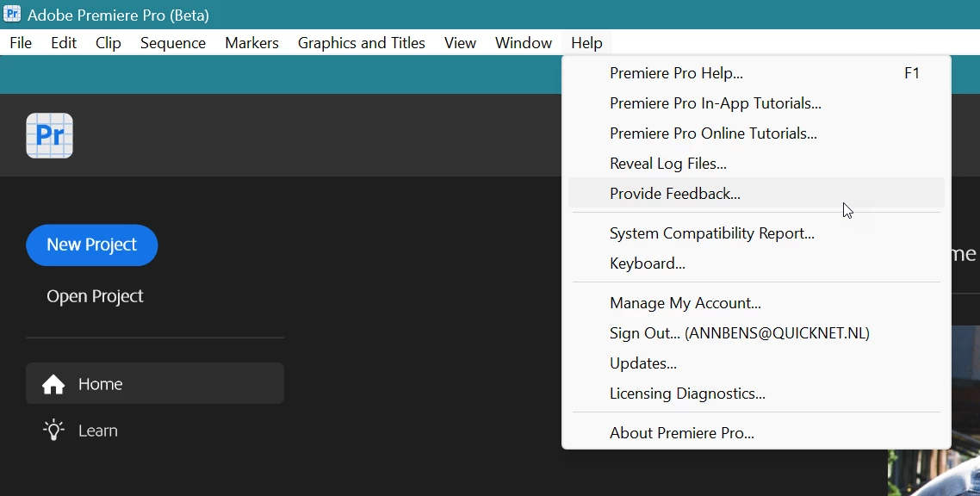This screenshot has width=980, height=496.
Task: Open Licensing Diagnostics…
Action: point(756,393)
